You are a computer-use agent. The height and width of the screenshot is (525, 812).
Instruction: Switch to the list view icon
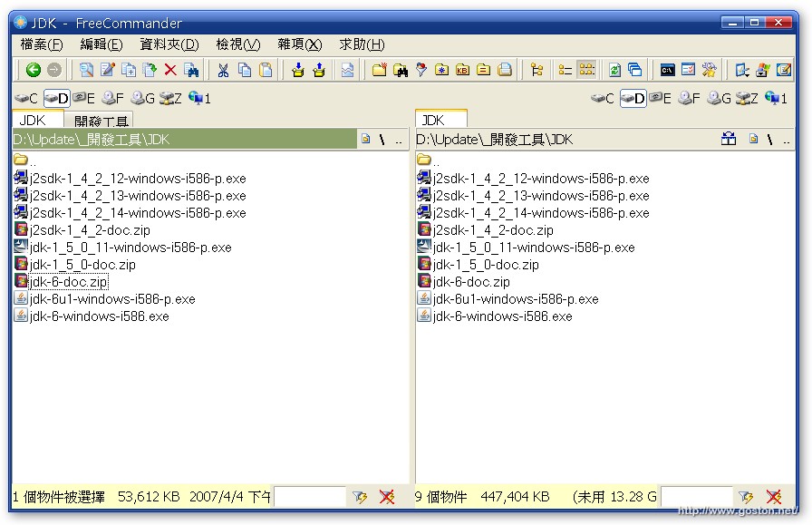click(x=565, y=70)
